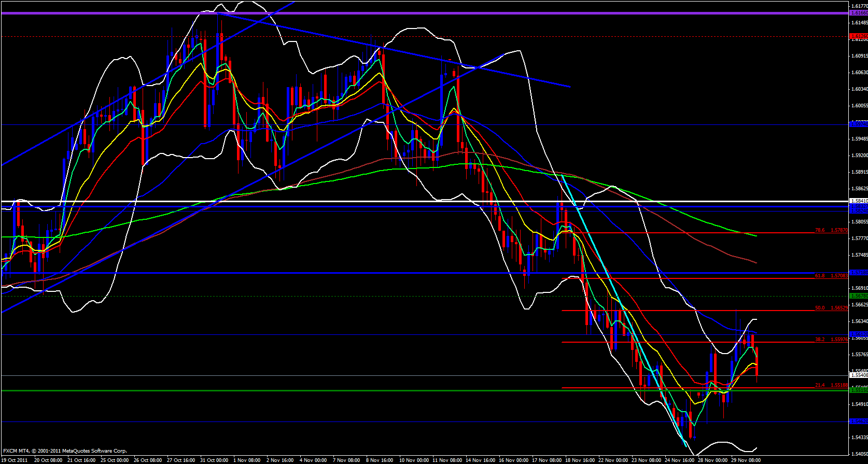Click the blue 1.59740 price label
868x464 pixels.
point(858,124)
